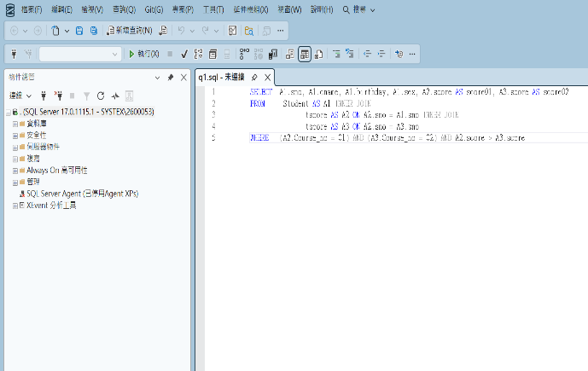
Task: Save the current file with the single disk icon
Action: [x=79, y=31]
